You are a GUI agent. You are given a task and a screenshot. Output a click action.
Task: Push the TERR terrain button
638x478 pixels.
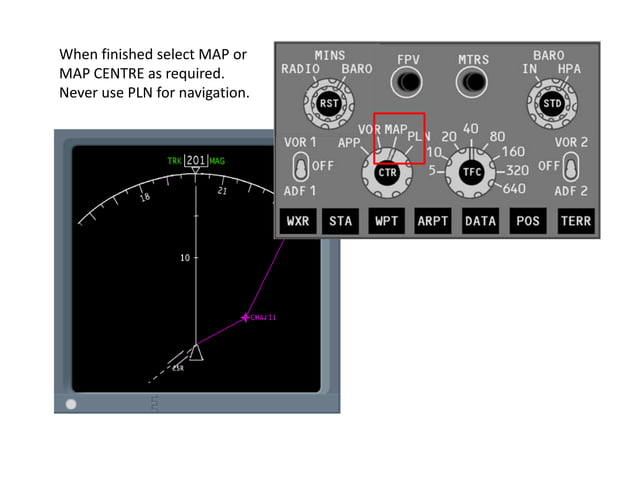[576, 221]
